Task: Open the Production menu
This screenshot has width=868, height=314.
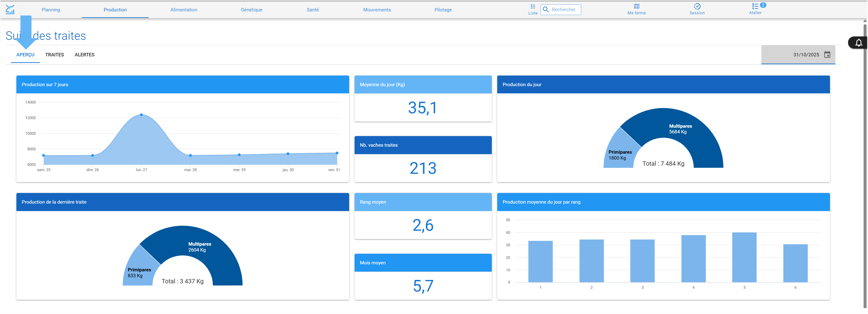Action: (115, 10)
